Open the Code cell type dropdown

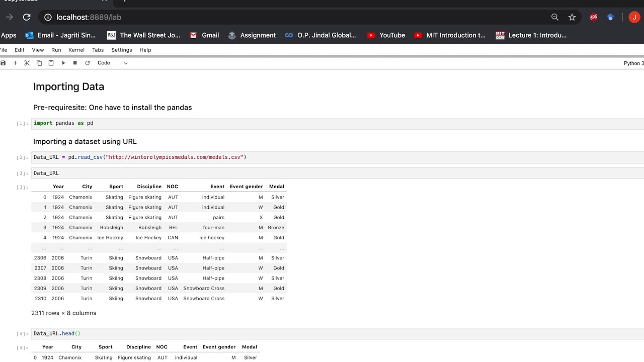(x=113, y=63)
